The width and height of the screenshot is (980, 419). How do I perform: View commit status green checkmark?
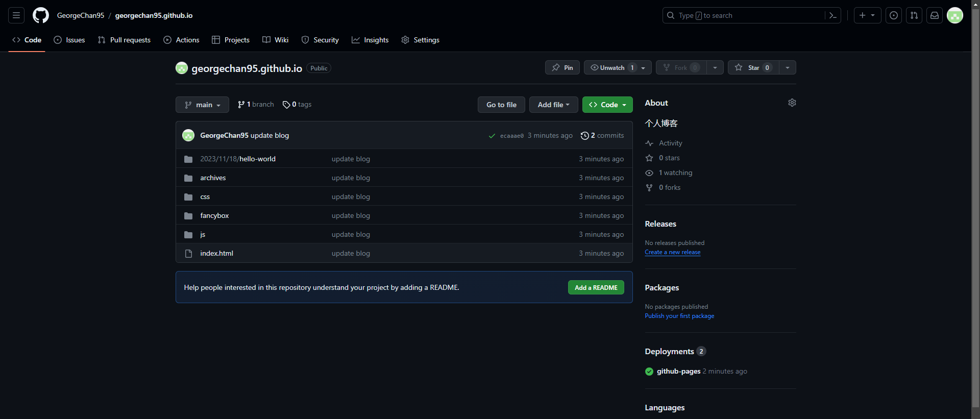click(x=492, y=136)
